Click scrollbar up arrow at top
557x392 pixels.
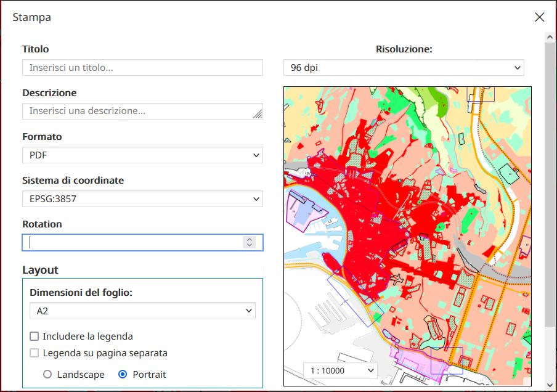click(550, 38)
